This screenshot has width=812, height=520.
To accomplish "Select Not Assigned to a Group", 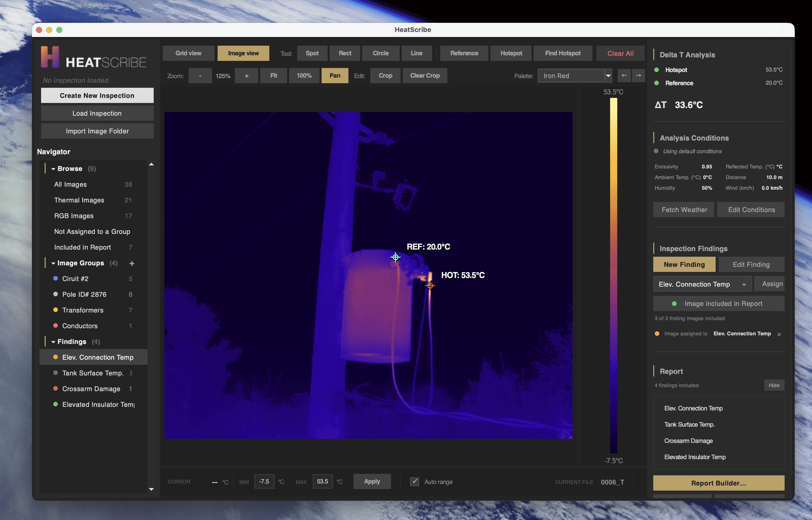I will [94, 232].
